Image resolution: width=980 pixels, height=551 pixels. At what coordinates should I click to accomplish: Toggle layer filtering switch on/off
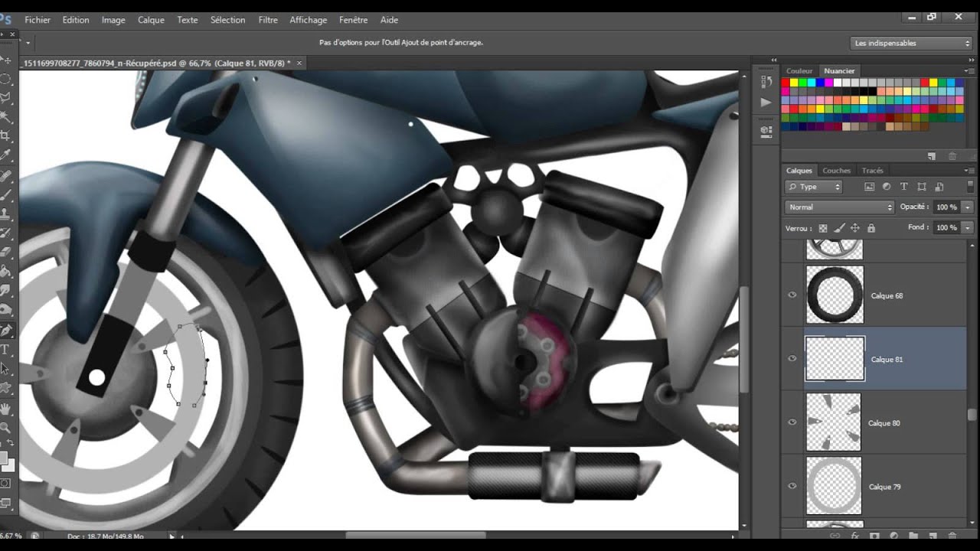point(971,187)
